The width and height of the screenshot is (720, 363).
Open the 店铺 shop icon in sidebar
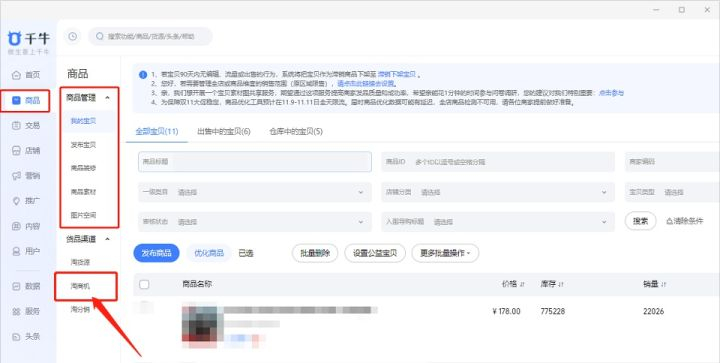17,151
